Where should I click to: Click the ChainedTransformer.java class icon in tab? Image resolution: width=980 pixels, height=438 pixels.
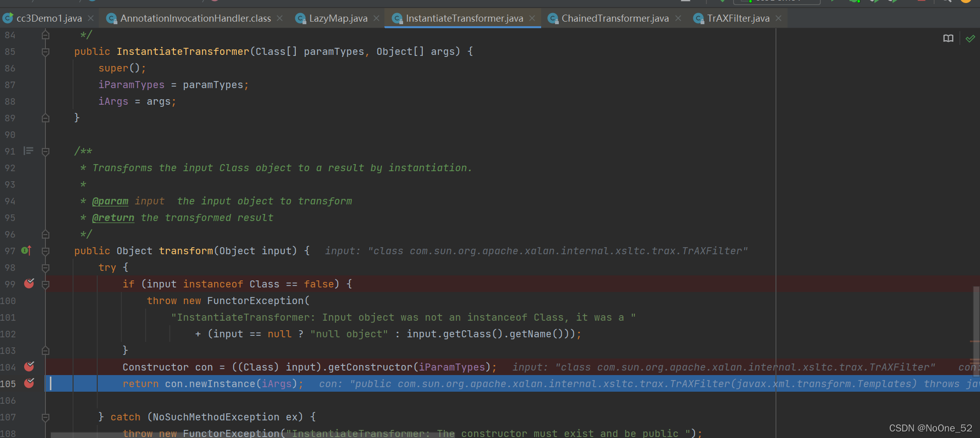point(553,19)
